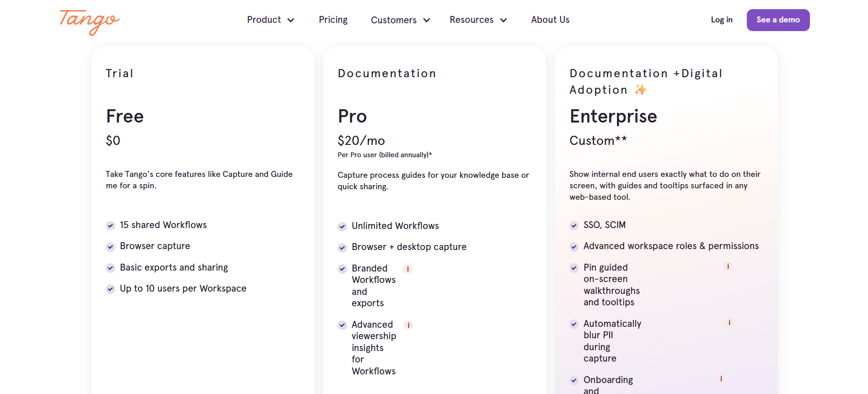Click check icon for 15 shared Workflows
868x394 pixels.
point(110,225)
